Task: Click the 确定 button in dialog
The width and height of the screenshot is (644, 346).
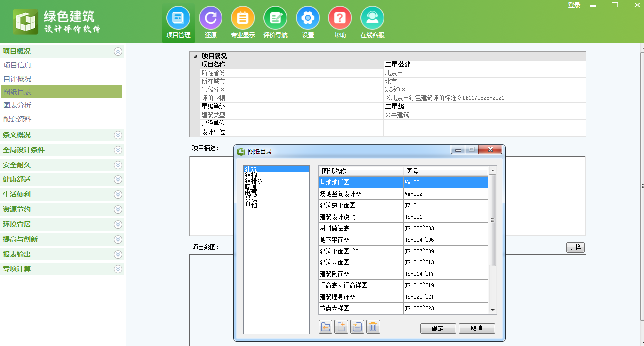Action: click(x=438, y=329)
